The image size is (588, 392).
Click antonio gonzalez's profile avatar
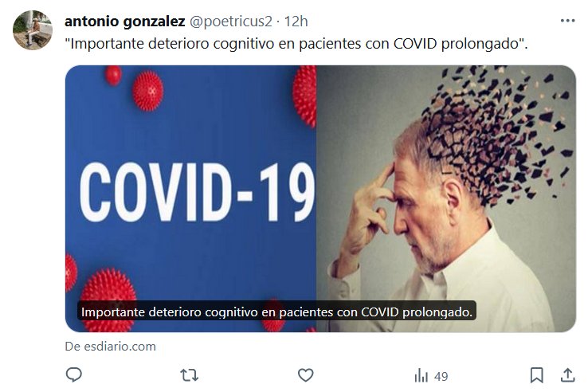32,30
